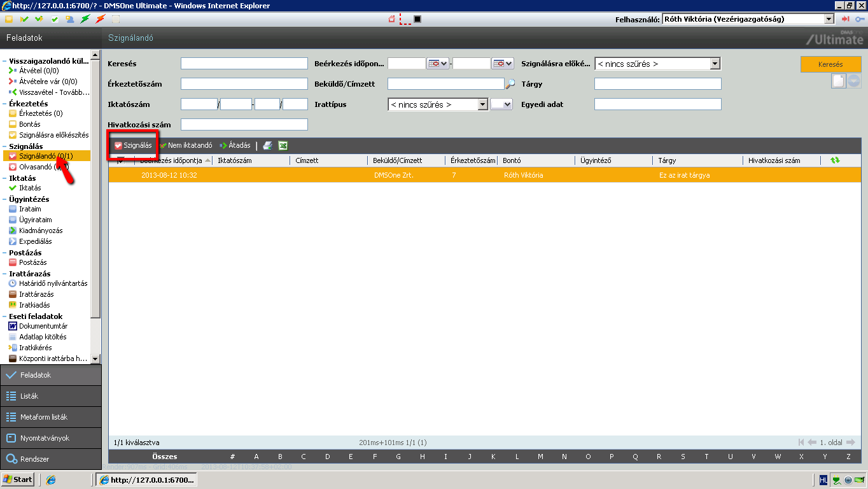Screen dimensions: 868x489
Task: Click the green lightning bolt toolbar icon
Action: pyautogui.click(x=85, y=19)
